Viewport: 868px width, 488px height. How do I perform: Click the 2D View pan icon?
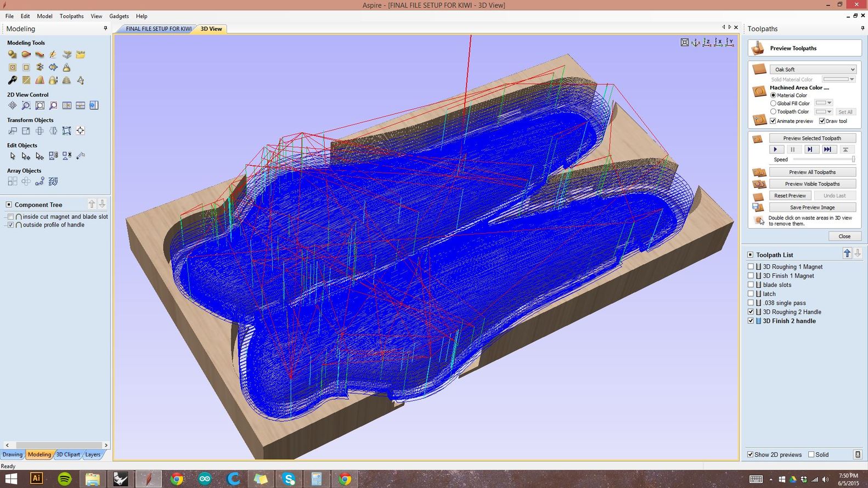click(12, 105)
